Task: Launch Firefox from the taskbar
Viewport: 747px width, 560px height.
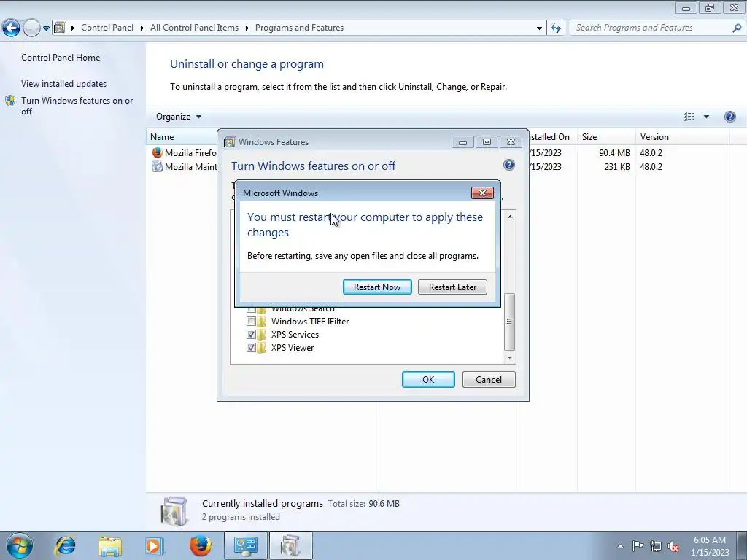Action: click(x=200, y=545)
